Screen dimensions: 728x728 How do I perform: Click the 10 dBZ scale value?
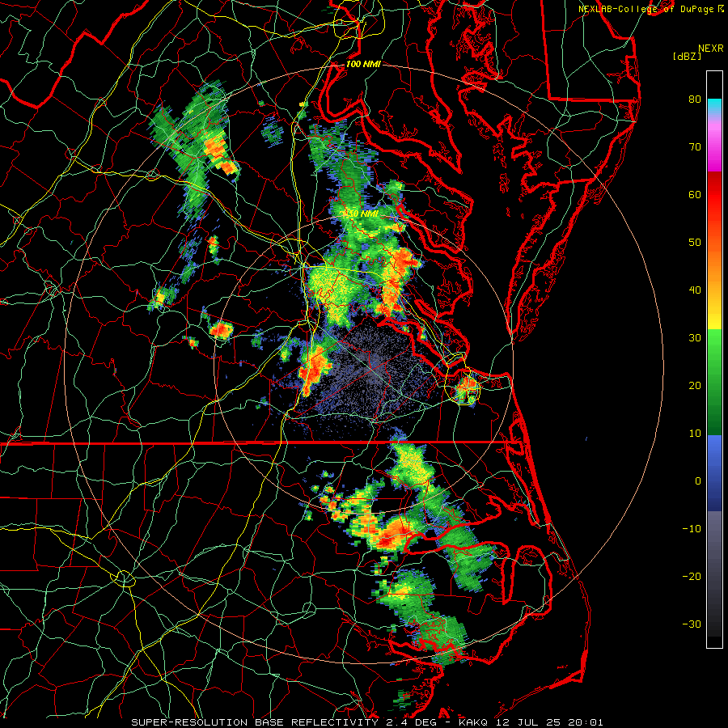pyautogui.click(x=695, y=434)
